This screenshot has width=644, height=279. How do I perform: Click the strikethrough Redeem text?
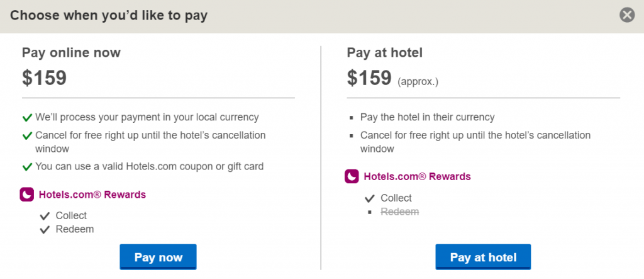pyautogui.click(x=399, y=212)
